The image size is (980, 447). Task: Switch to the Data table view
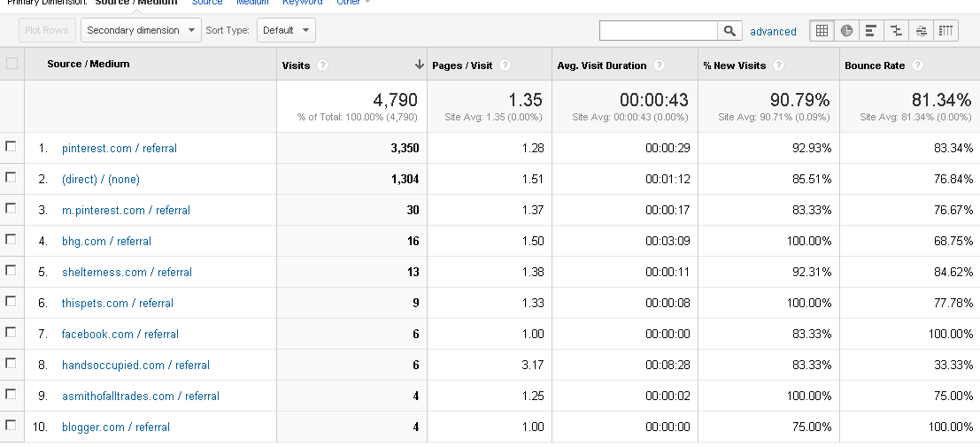coord(822,31)
